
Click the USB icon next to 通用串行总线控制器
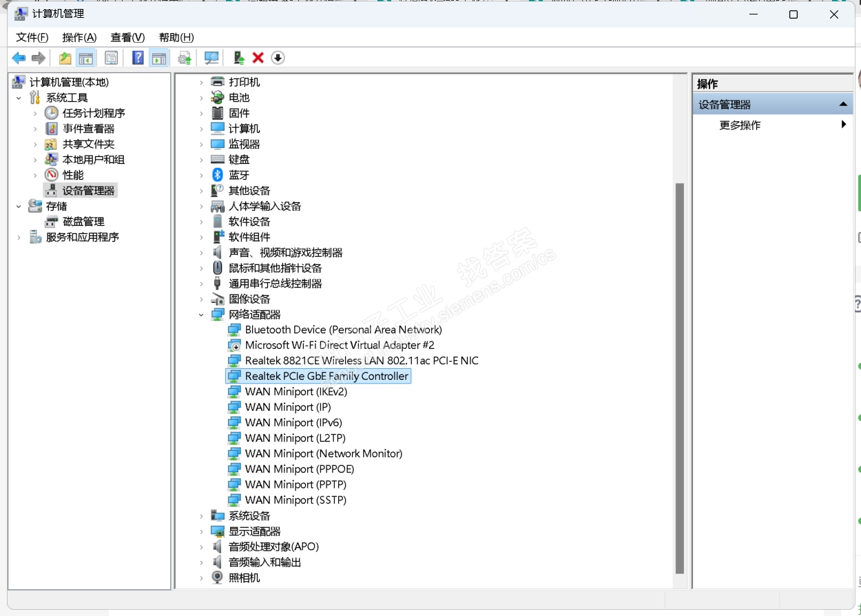218,283
